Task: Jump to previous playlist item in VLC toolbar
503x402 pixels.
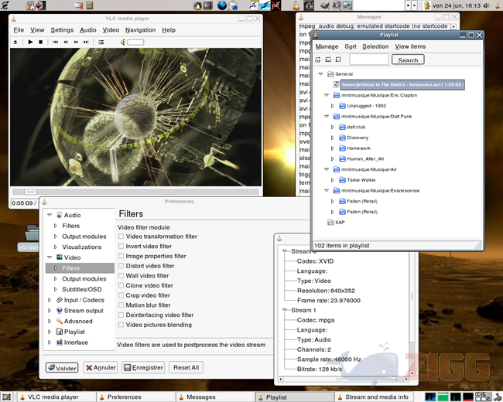Action: [x=55, y=42]
